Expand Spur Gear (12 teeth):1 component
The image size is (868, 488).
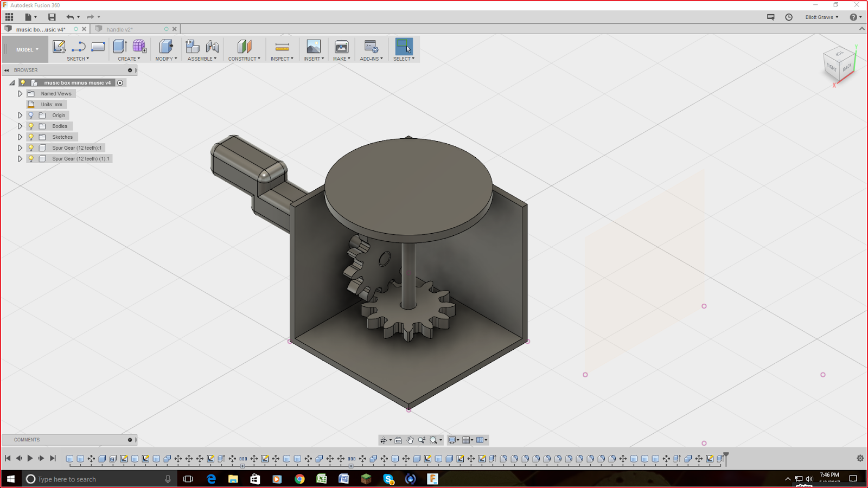pos(20,148)
